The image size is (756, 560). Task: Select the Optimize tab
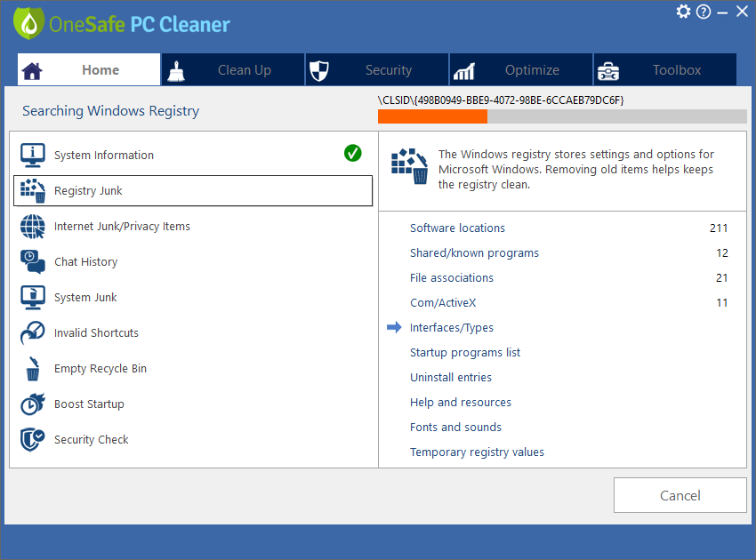click(521, 70)
